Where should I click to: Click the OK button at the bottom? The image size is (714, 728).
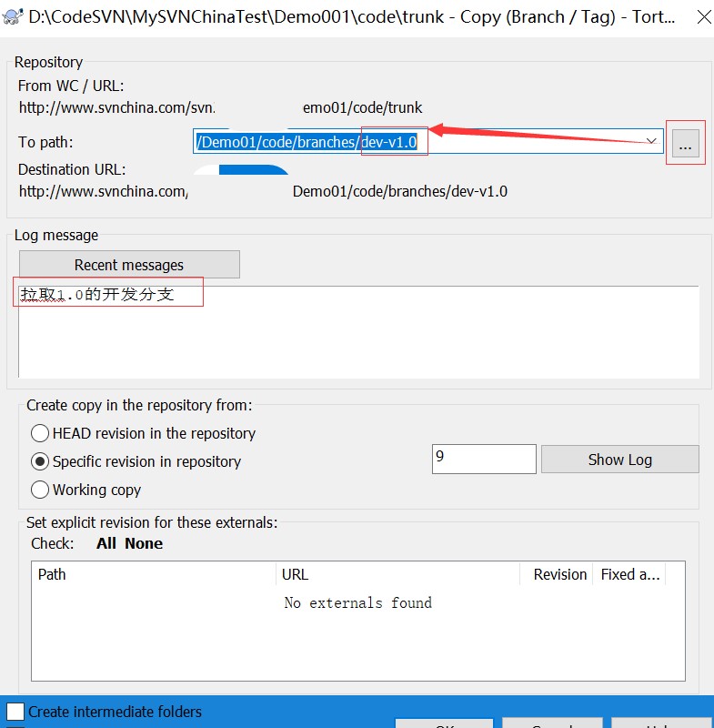pos(444,723)
